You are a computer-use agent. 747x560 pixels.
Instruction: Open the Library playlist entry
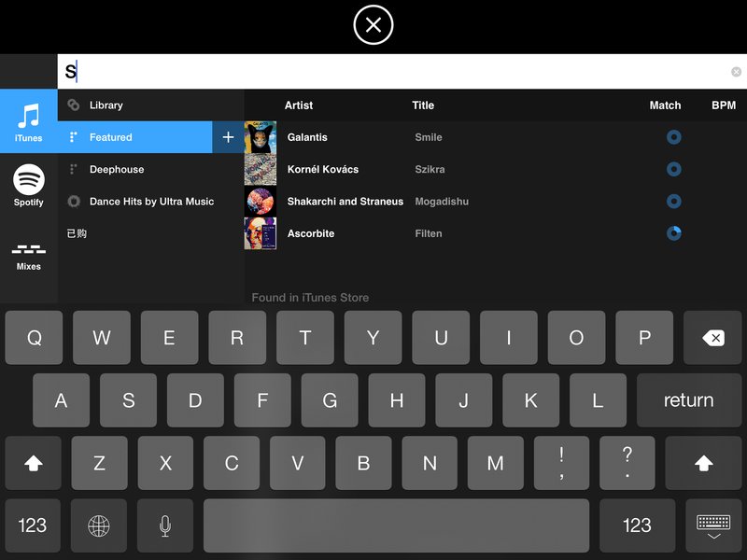(x=150, y=105)
